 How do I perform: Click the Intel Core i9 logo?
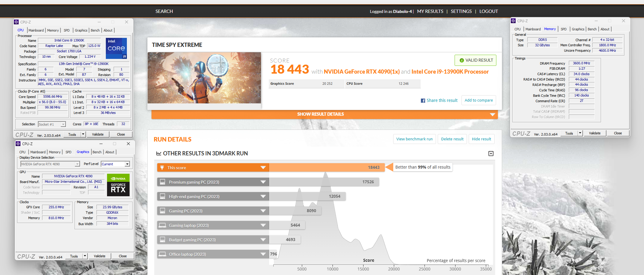[x=116, y=48]
